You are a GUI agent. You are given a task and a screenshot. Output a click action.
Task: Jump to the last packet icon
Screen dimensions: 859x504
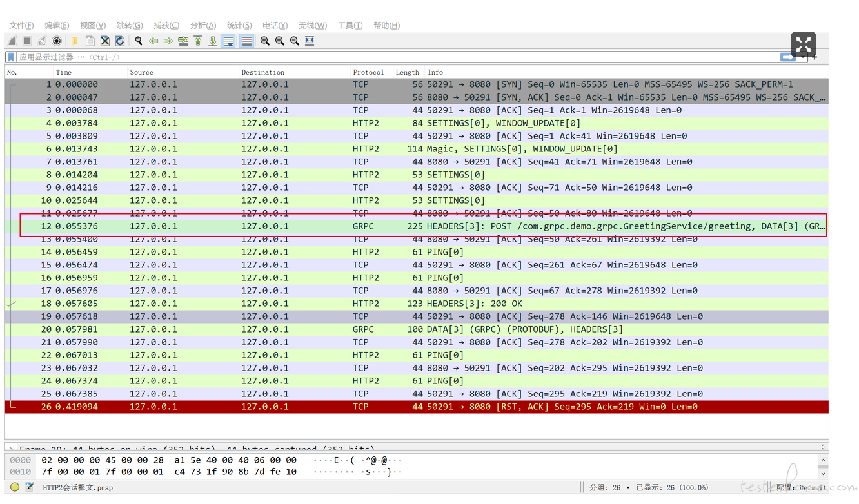pyautogui.click(x=212, y=41)
